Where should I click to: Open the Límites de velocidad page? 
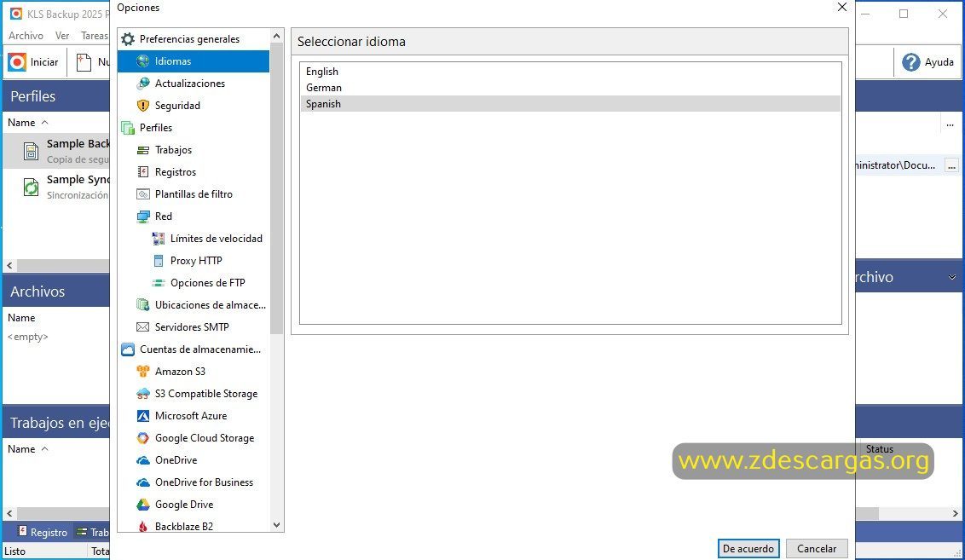pyautogui.click(x=216, y=239)
